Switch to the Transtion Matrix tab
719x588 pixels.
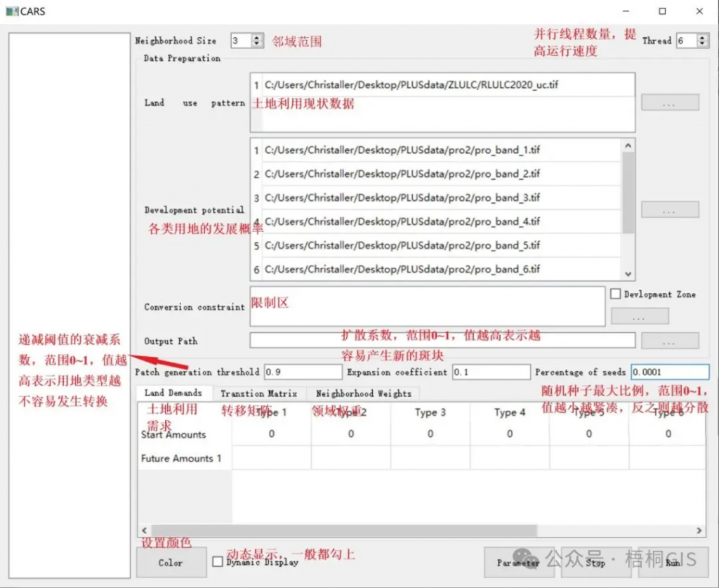(x=258, y=393)
